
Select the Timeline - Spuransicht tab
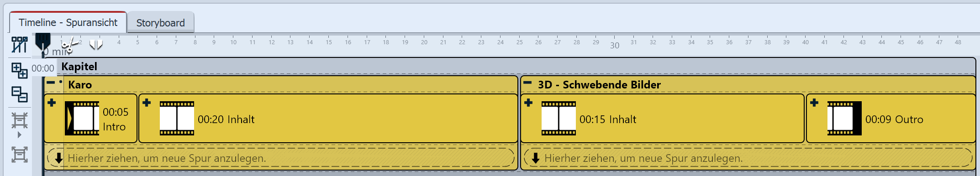(68, 22)
